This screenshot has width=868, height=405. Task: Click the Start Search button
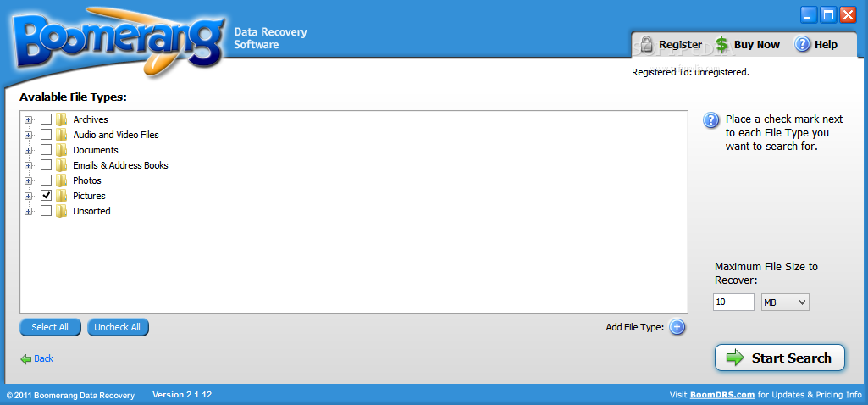tap(779, 358)
